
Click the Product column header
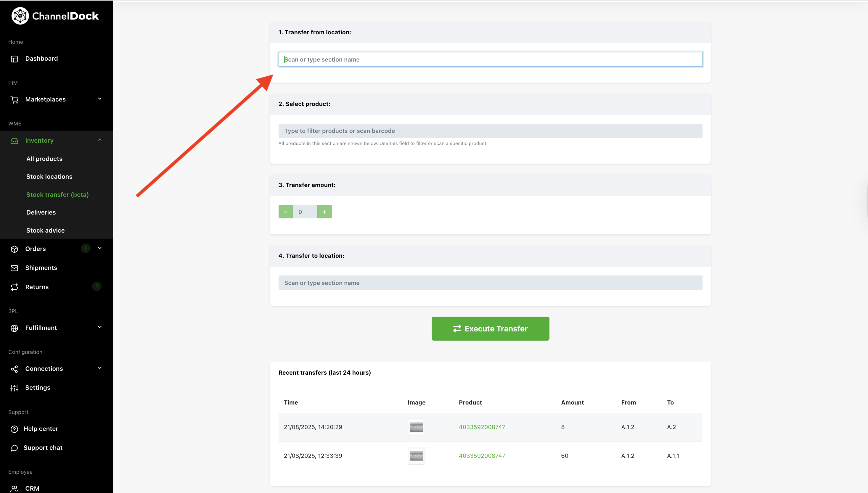470,402
